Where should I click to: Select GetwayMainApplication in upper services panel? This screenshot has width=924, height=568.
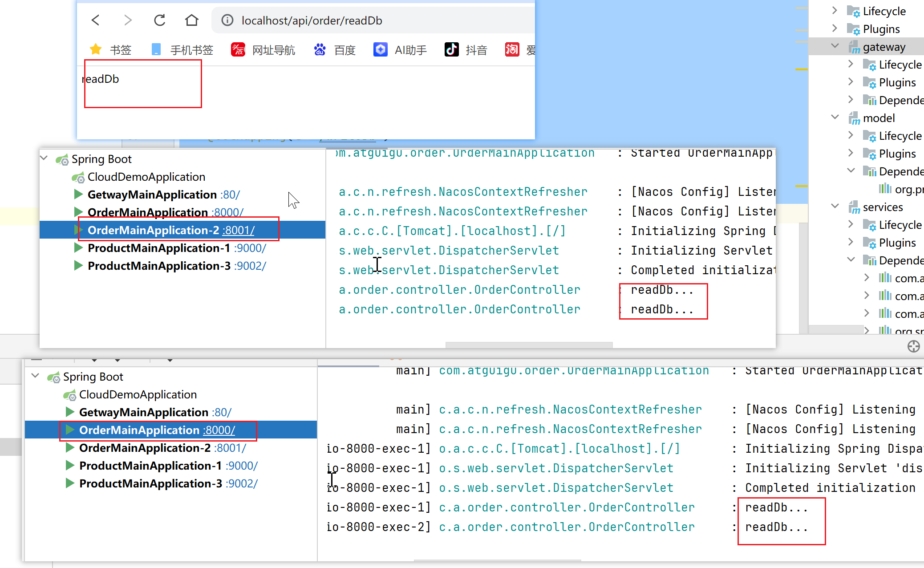[152, 195]
